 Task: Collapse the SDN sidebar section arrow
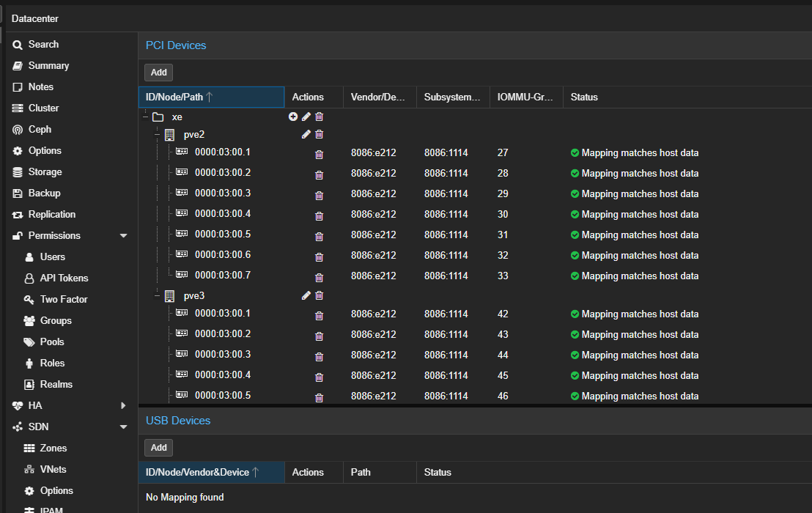point(123,427)
